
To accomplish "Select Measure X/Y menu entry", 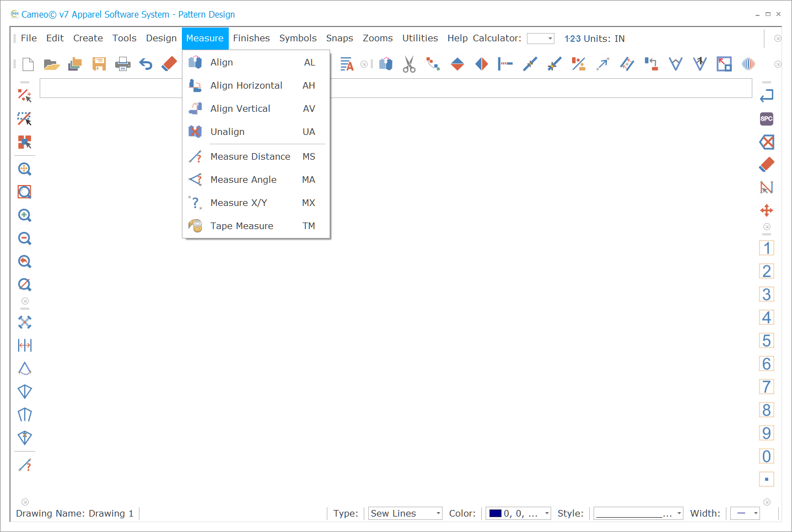I will (256, 203).
